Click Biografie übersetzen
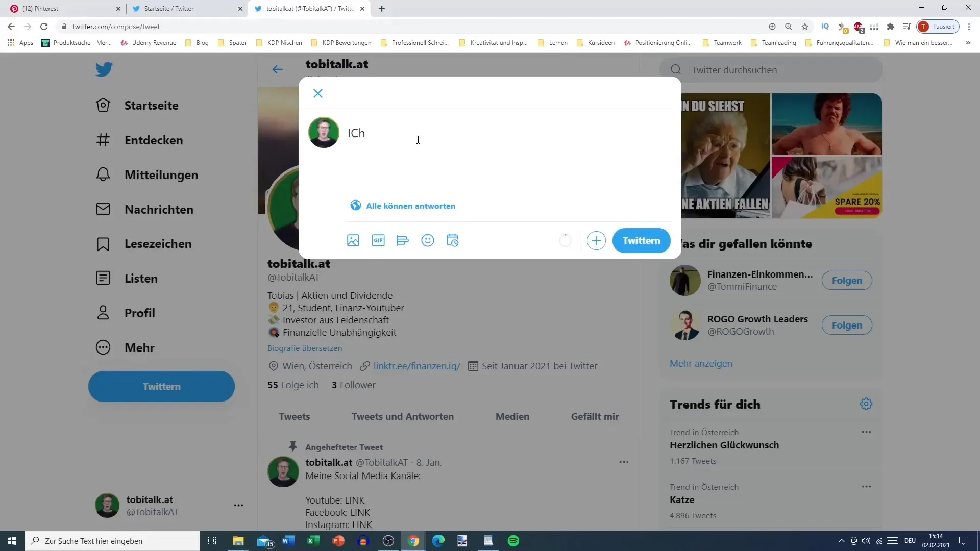The height and width of the screenshot is (551, 980). click(x=305, y=348)
